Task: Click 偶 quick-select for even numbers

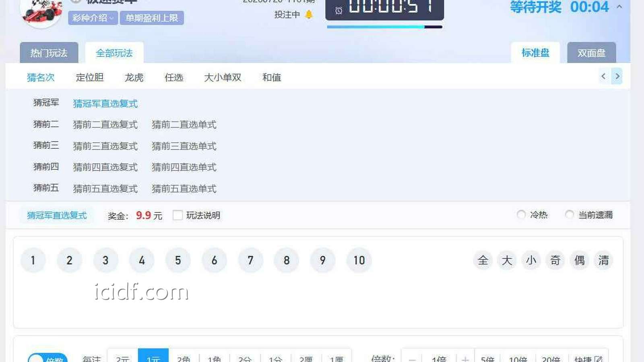Action: point(580,260)
